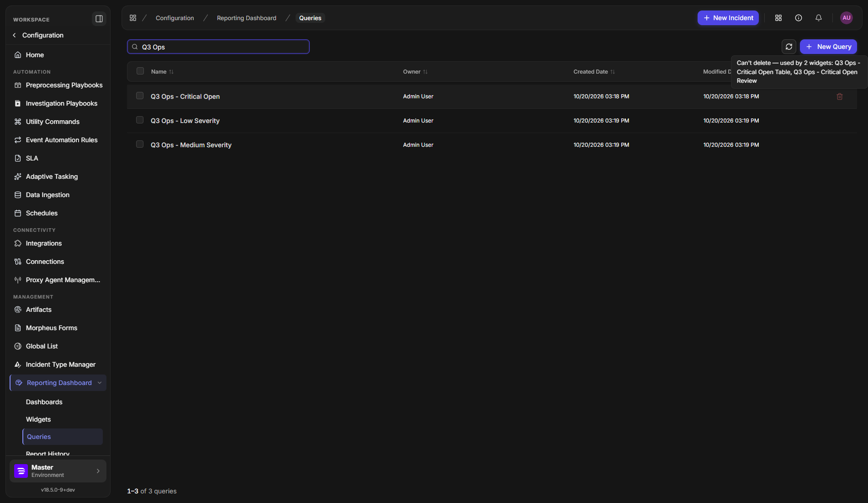Click the Event Automation Rules icon
The image size is (868, 503).
pos(18,140)
